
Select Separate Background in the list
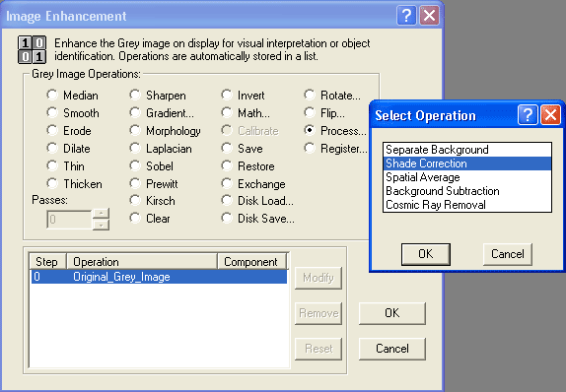click(x=467, y=150)
